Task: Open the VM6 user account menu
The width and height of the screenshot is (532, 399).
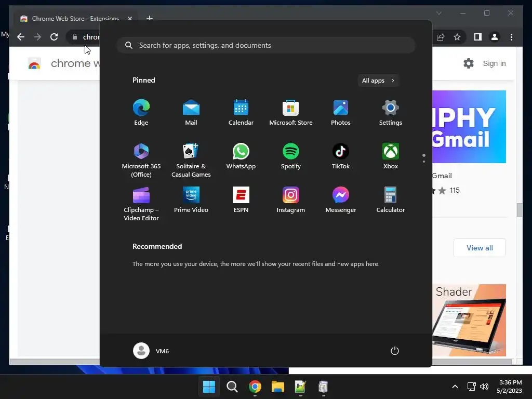Action: pyautogui.click(x=151, y=351)
